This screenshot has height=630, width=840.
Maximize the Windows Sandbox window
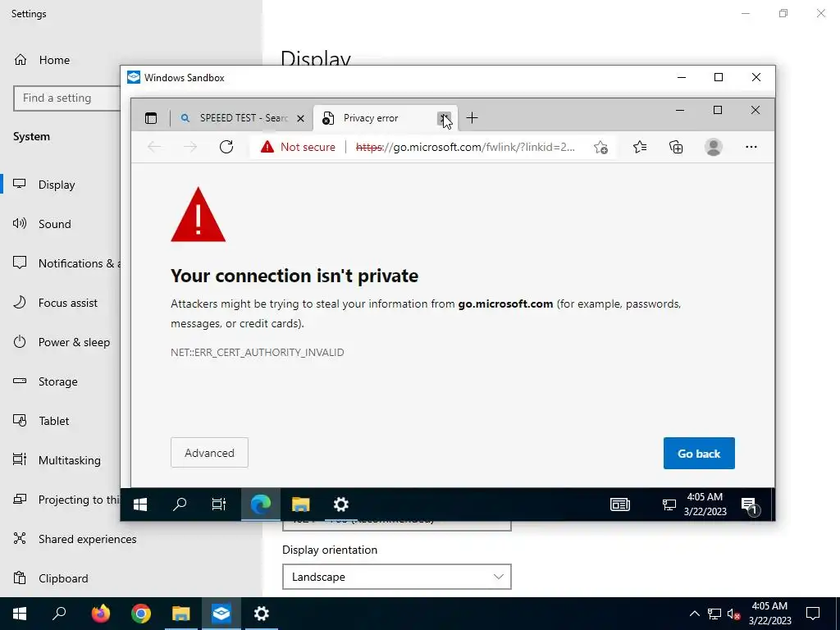pyautogui.click(x=719, y=78)
